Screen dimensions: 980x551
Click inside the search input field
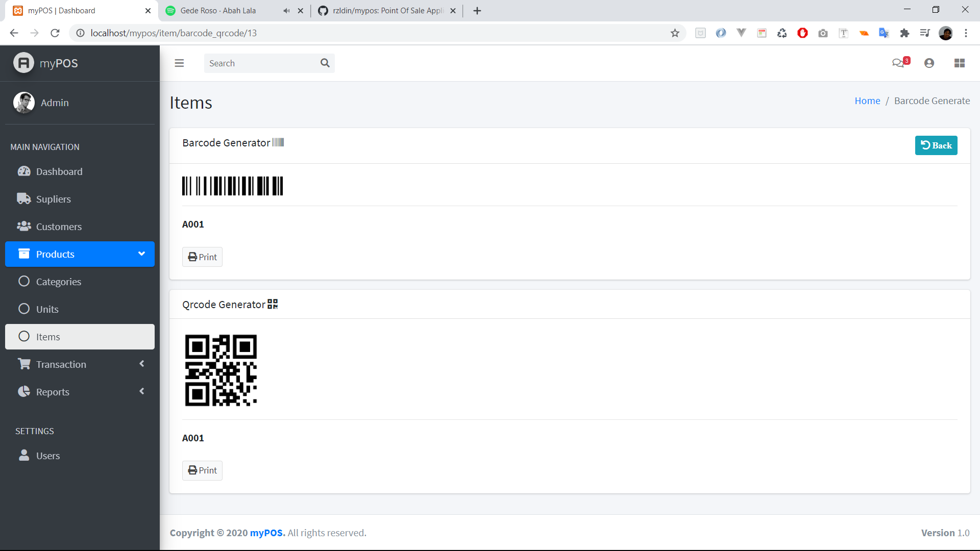(260, 63)
